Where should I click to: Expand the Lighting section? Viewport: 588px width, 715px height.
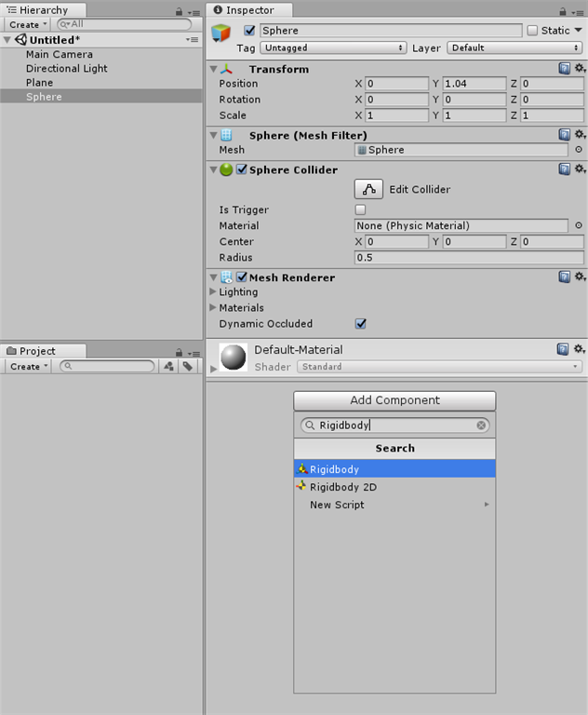pyautogui.click(x=213, y=290)
